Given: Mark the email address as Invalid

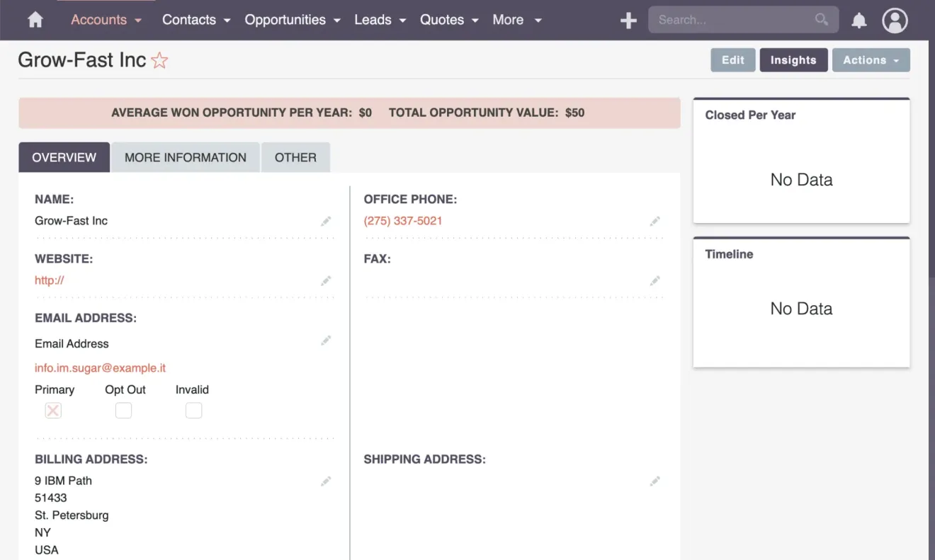Looking at the screenshot, I should [x=193, y=410].
